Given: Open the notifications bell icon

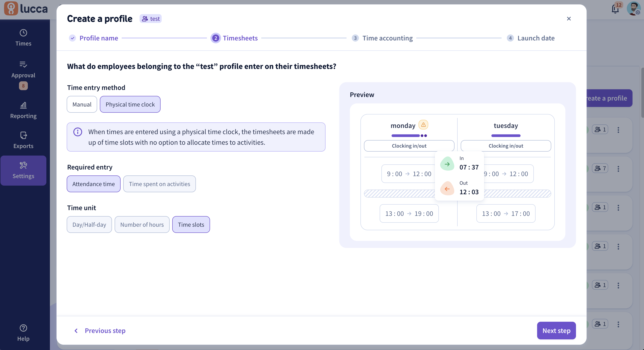Looking at the screenshot, I should point(615,9).
